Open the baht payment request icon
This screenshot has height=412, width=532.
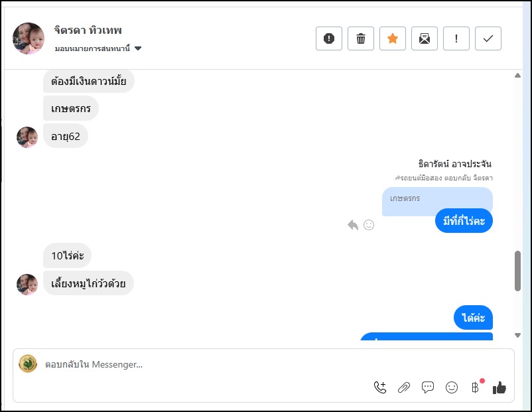point(476,387)
